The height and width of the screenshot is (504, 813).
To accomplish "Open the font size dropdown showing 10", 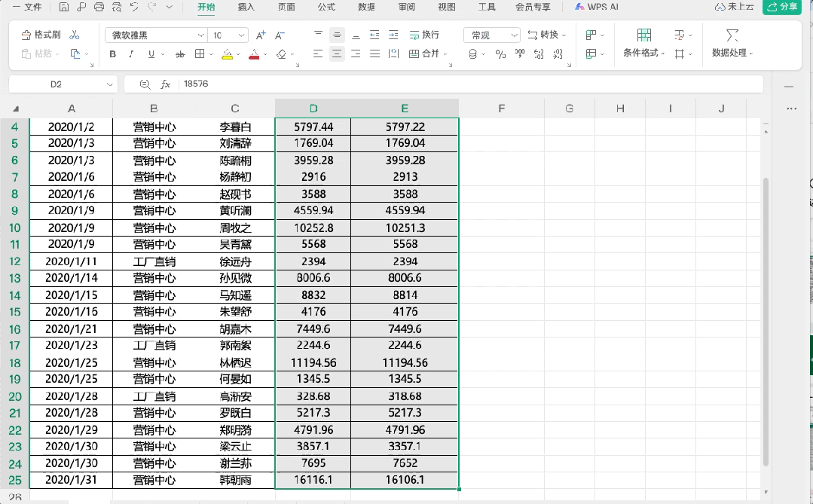I will tap(241, 35).
